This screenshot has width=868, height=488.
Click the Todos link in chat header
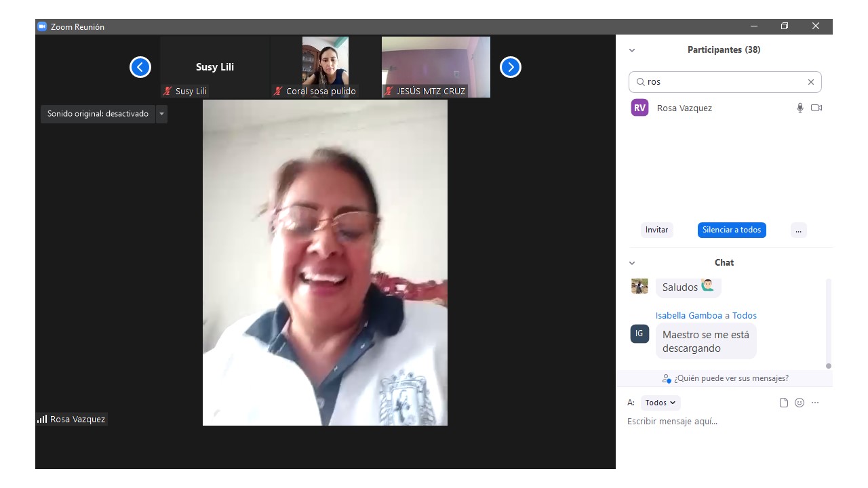(x=745, y=315)
